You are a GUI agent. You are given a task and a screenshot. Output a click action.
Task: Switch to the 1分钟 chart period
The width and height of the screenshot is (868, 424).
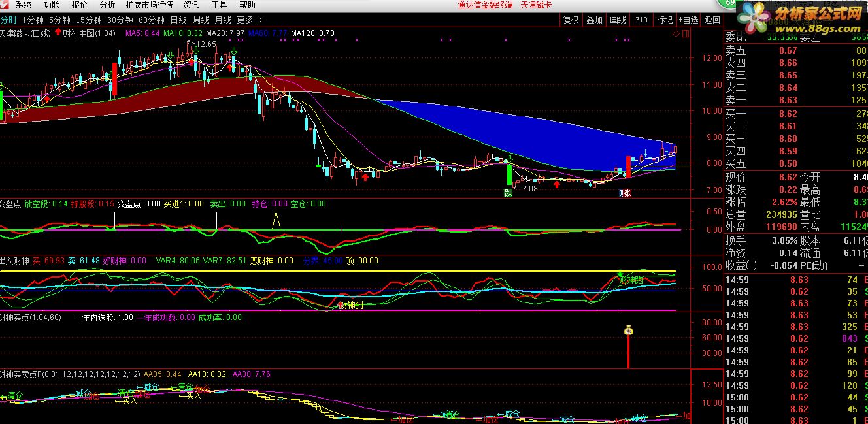[x=33, y=20]
